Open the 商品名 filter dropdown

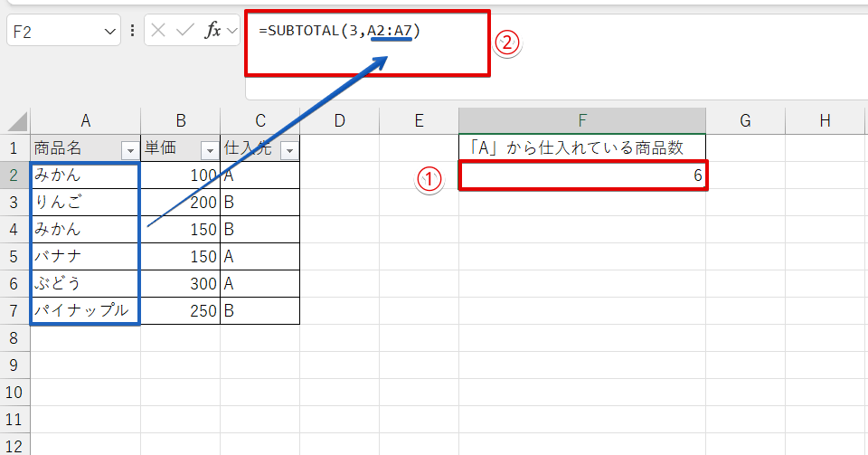[x=129, y=150]
